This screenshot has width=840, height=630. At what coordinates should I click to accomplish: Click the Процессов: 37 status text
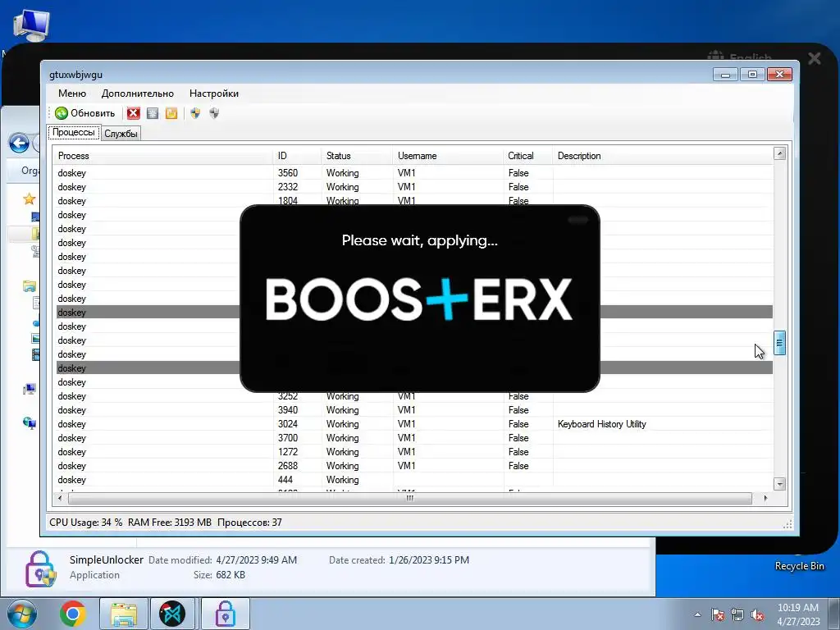(x=249, y=523)
